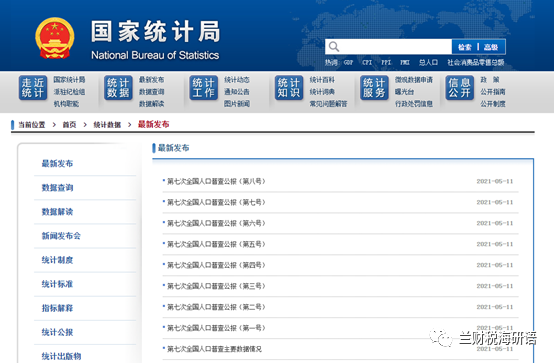Go to 统计数据 in breadcrumb

107,124
